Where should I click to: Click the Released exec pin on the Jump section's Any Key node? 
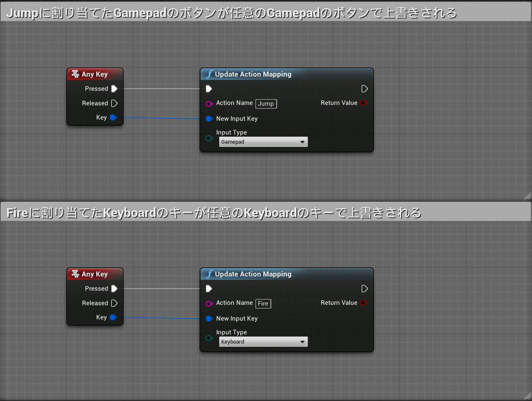point(114,103)
